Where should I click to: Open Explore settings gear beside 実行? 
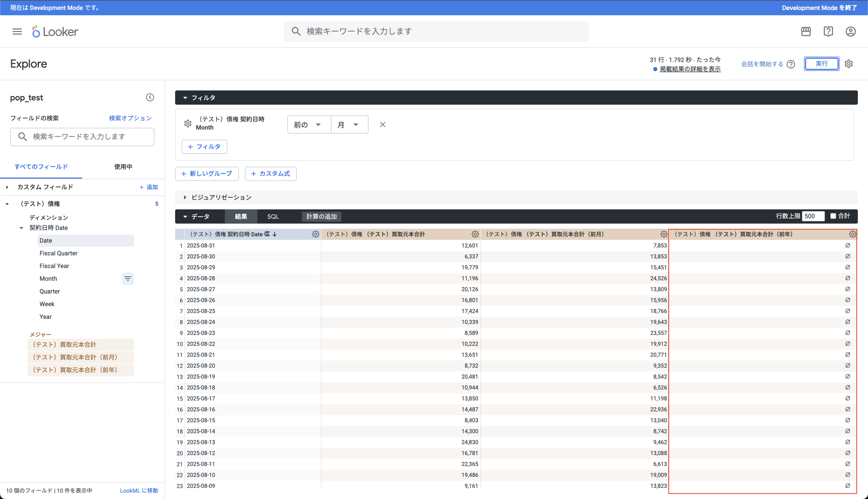click(x=849, y=64)
